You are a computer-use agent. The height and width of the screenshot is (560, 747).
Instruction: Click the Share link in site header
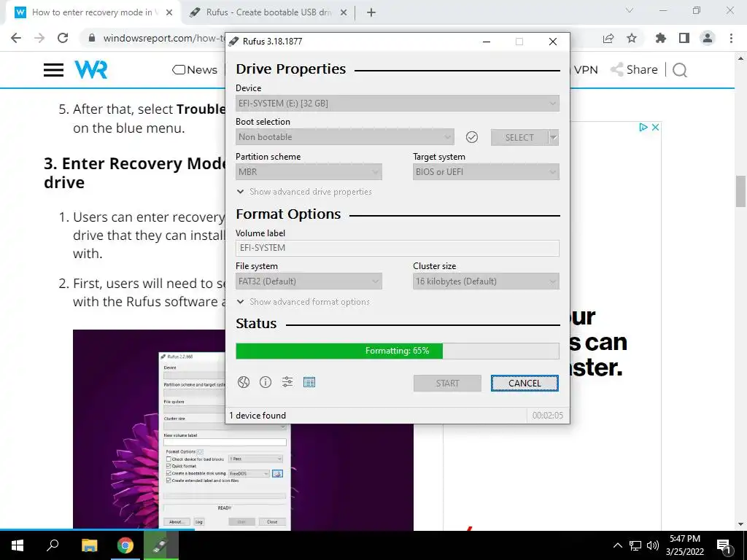click(634, 69)
